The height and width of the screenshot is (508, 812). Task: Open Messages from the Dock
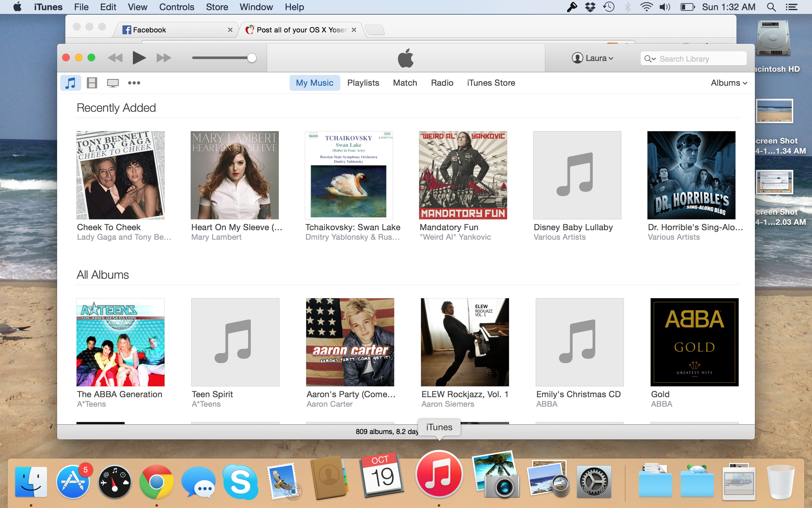(199, 482)
